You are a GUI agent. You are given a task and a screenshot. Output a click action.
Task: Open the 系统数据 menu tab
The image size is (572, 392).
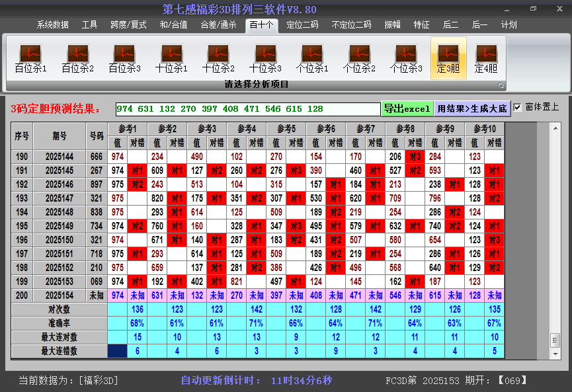(52, 25)
